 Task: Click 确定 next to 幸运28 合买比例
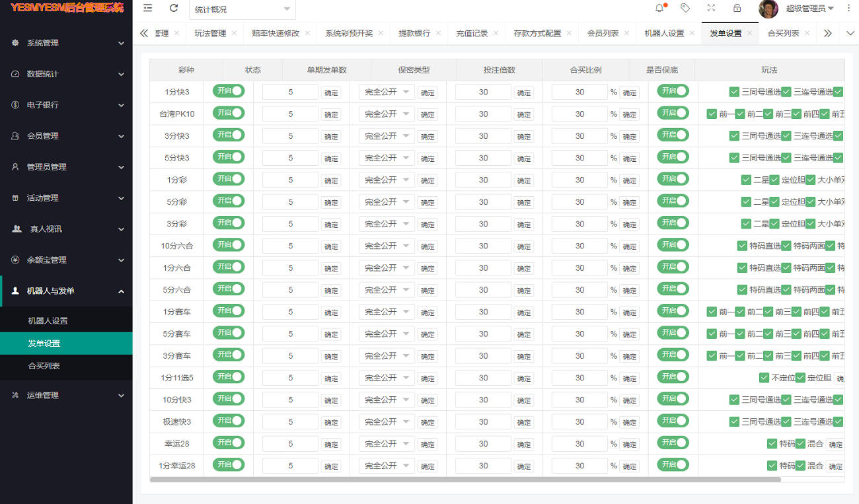point(630,445)
